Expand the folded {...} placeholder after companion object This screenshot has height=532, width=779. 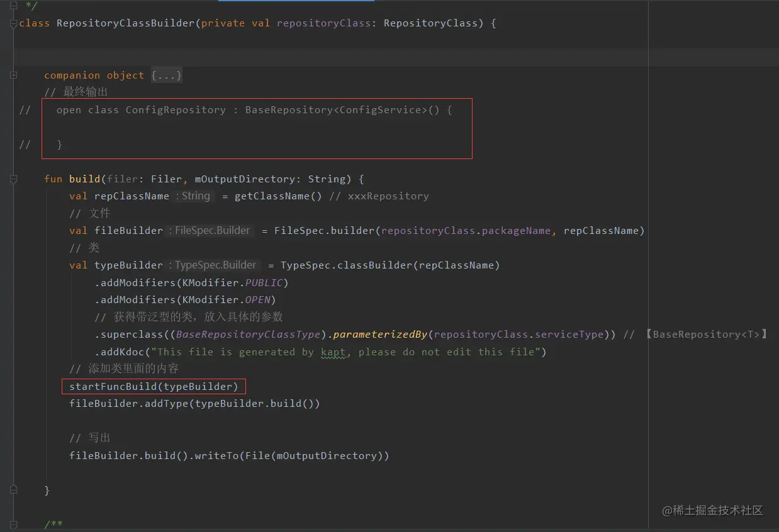pyautogui.click(x=167, y=75)
